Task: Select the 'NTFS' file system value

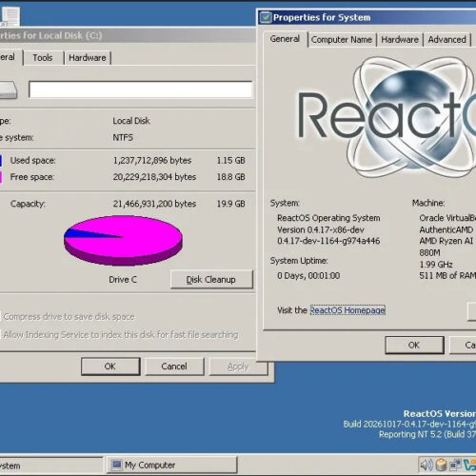Action: pos(123,137)
